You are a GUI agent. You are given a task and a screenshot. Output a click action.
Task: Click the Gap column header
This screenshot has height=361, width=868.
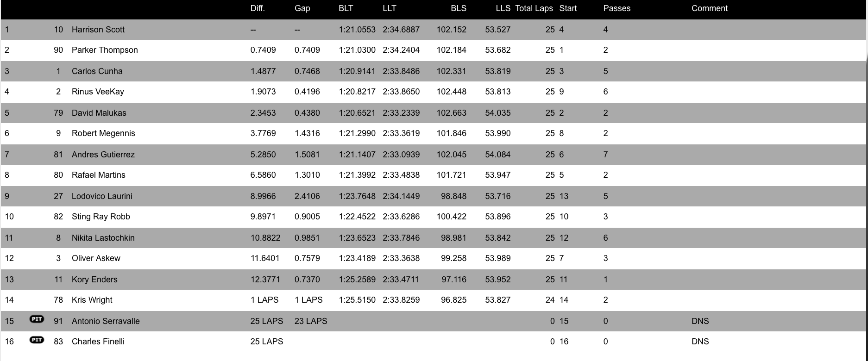click(302, 8)
